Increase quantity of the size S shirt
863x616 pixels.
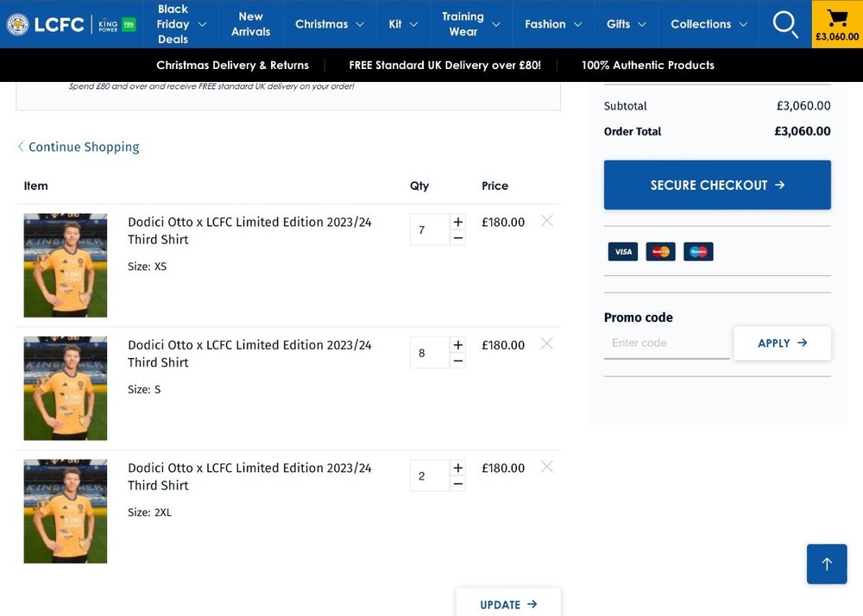(x=458, y=345)
